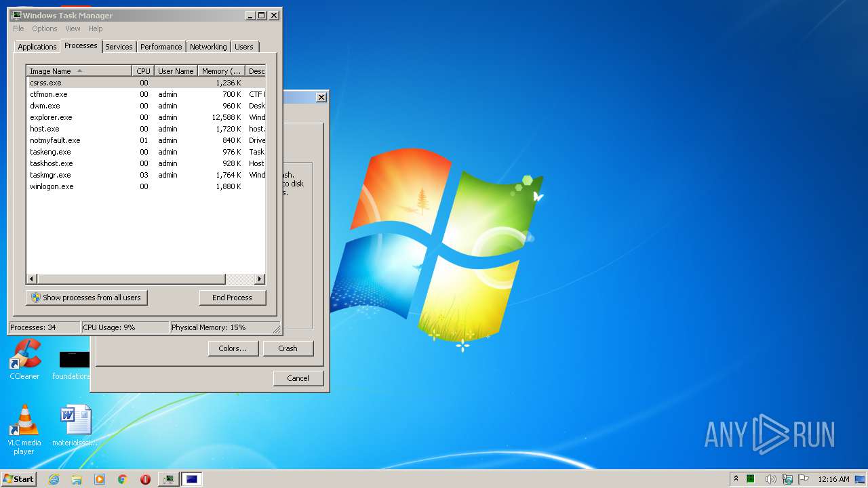868x488 pixels.
Task: Open the network status tray icon
Action: click(x=787, y=479)
